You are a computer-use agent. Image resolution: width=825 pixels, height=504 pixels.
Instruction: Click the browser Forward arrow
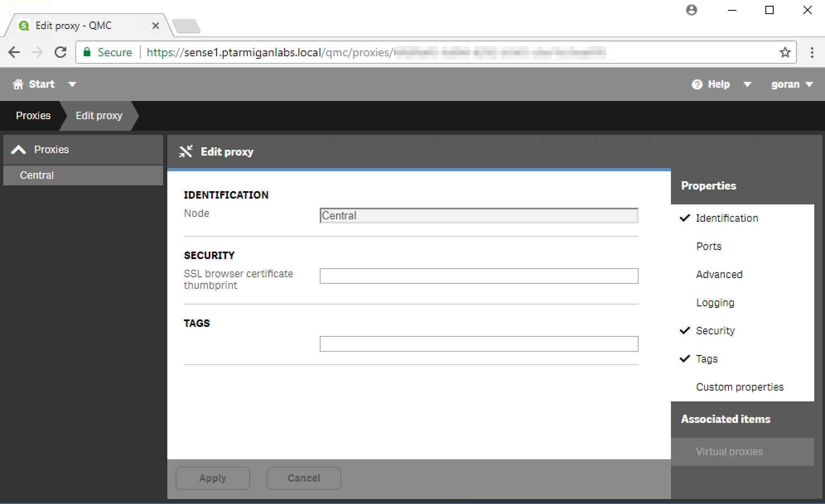click(37, 52)
